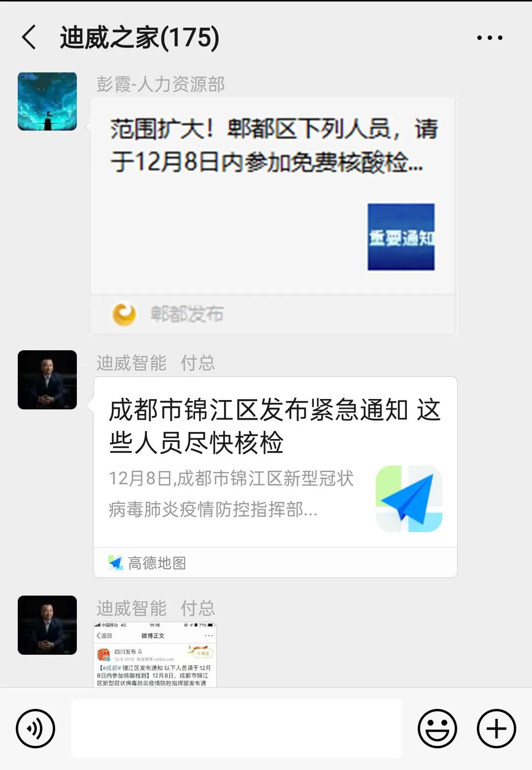532x770 pixels.
Task: Tap the group title 迪威之家(175)
Action: [x=139, y=38]
